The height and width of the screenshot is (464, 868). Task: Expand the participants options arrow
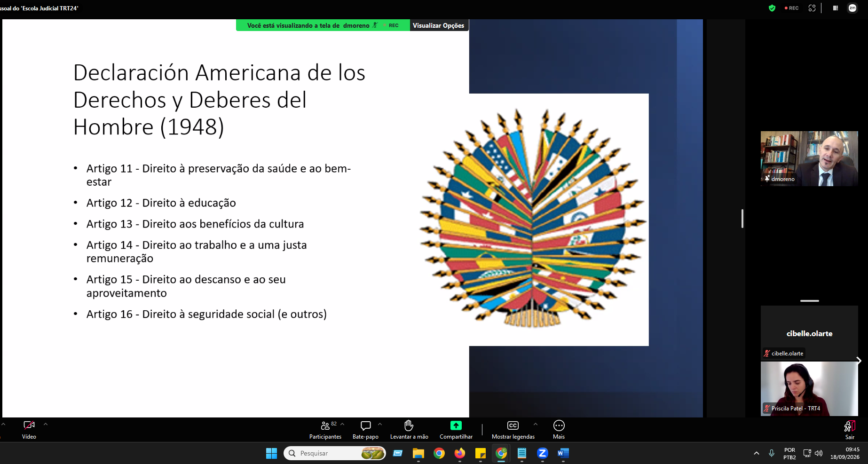click(x=342, y=424)
